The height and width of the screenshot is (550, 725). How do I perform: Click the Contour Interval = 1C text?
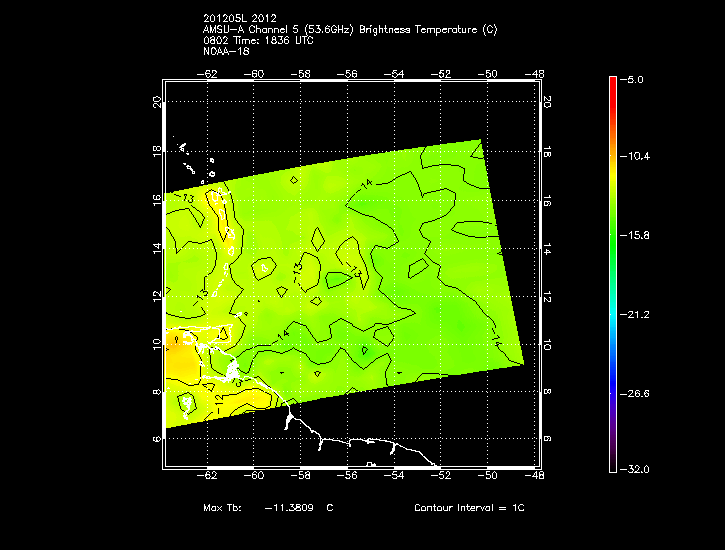tap(469, 508)
